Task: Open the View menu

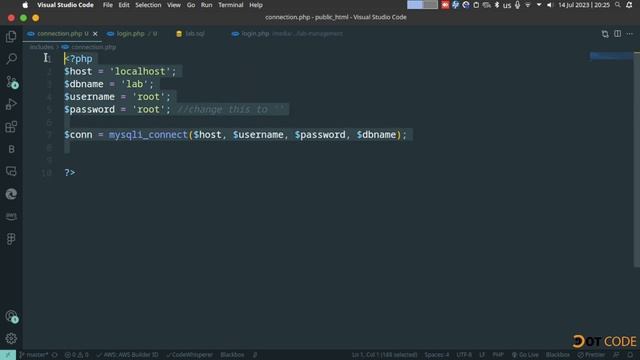Action: [x=173, y=5]
